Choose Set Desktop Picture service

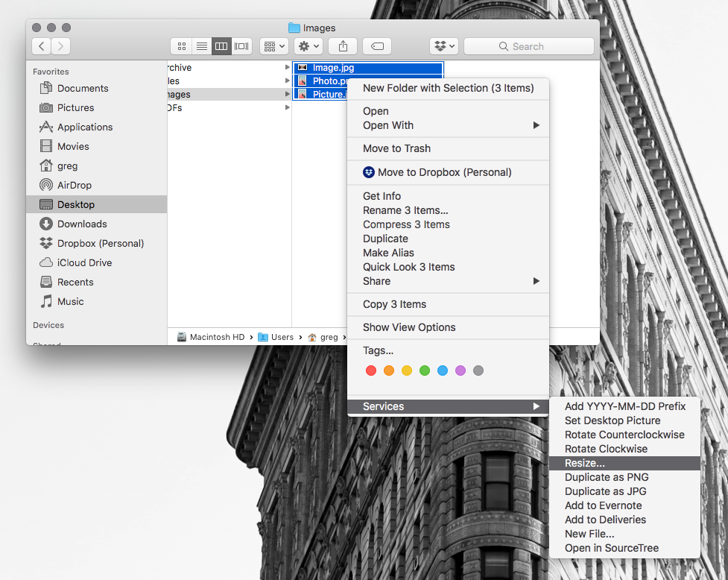click(624, 420)
